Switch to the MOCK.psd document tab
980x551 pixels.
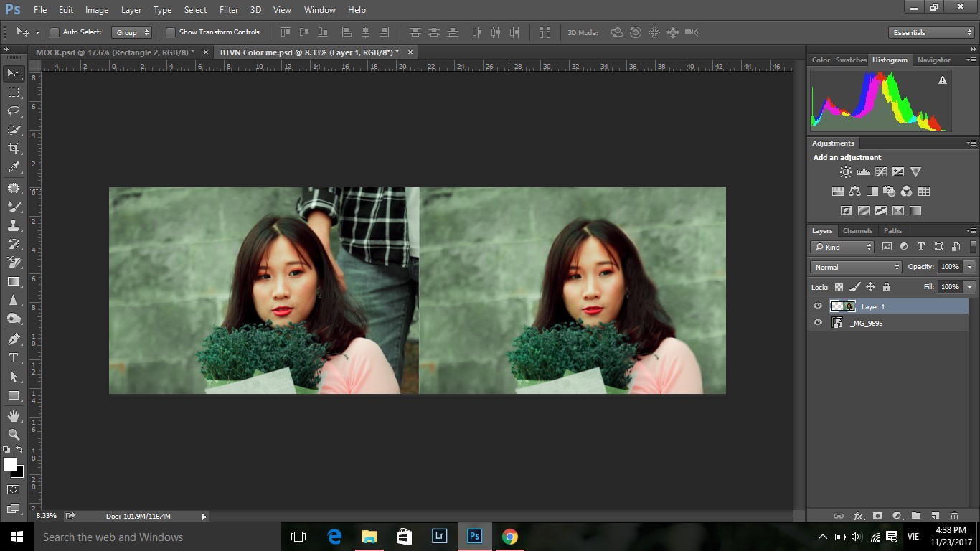tap(115, 52)
